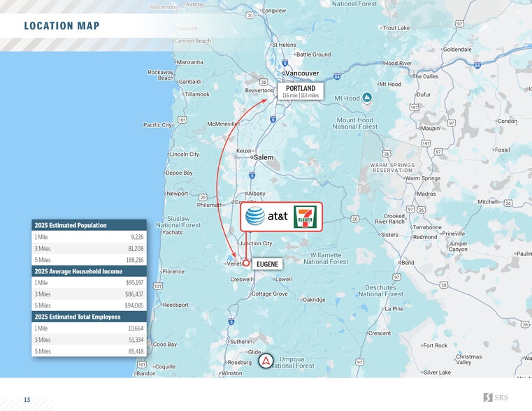Click the SRS logo in footer

click(x=498, y=398)
